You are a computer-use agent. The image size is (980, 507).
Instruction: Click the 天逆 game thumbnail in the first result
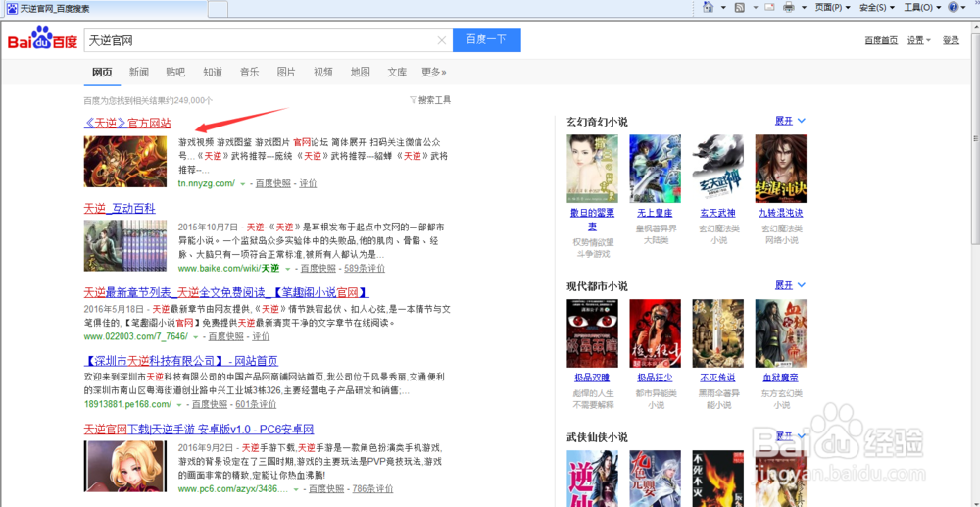pyautogui.click(x=125, y=161)
